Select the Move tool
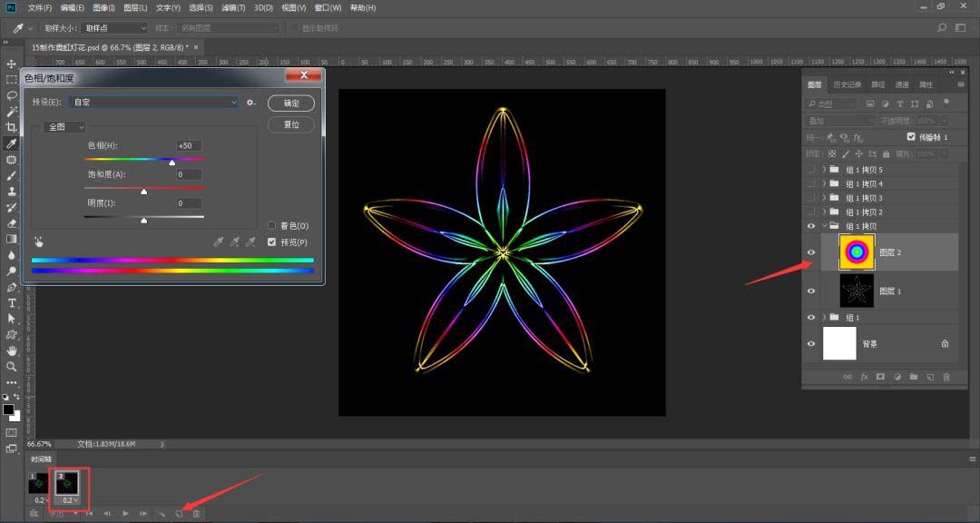The image size is (980, 523). click(11, 65)
